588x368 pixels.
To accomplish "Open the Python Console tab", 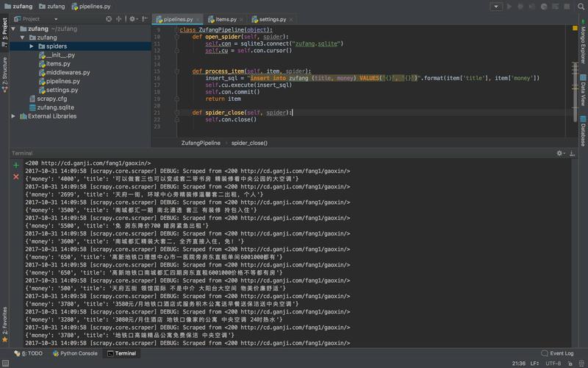I will (76, 353).
